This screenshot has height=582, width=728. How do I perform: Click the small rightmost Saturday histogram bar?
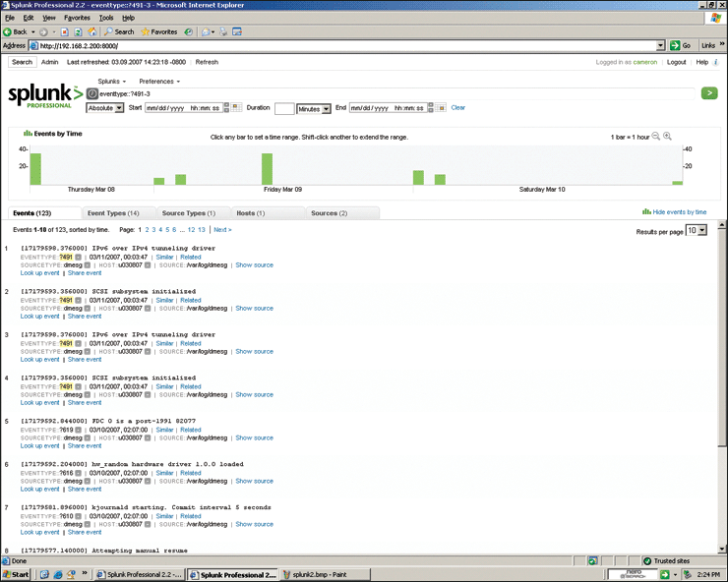678,183
